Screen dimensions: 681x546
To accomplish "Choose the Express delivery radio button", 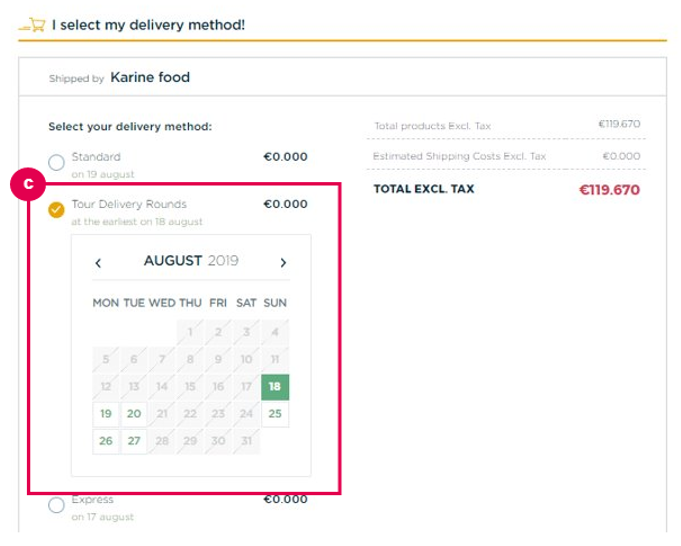I will click(56, 505).
